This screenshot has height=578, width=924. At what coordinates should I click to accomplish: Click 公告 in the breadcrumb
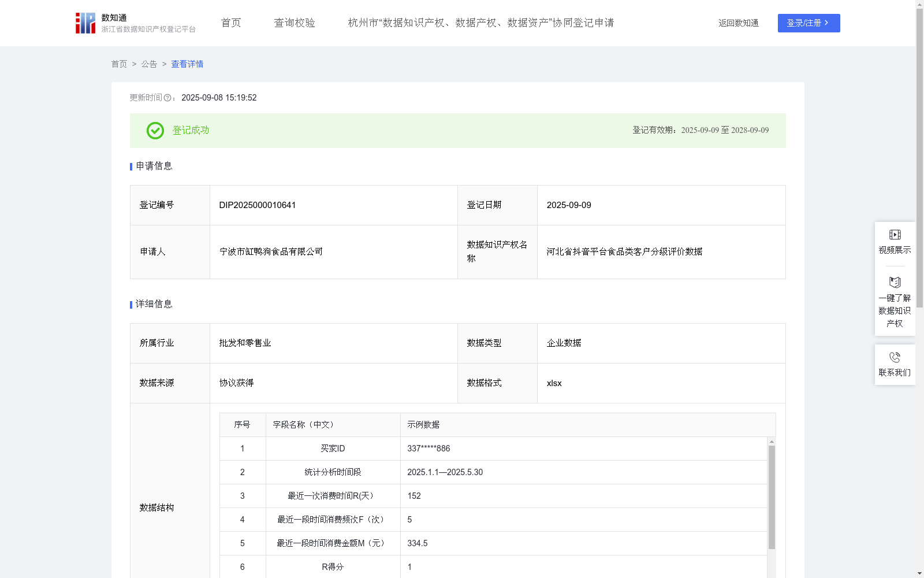pyautogui.click(x=149, y=64)
